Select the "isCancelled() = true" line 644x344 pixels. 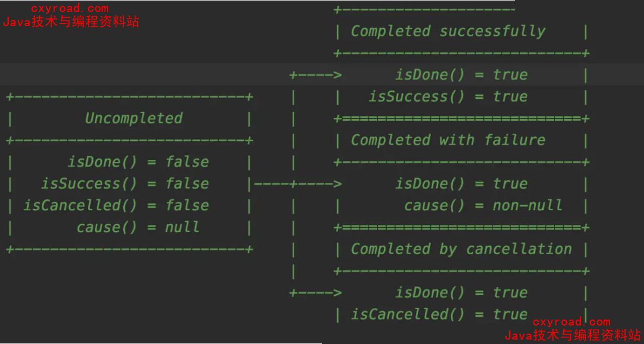tap(439, 314)
